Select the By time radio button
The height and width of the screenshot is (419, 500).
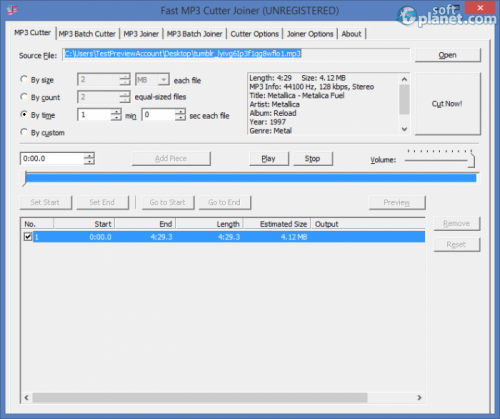tap(24, 114)
